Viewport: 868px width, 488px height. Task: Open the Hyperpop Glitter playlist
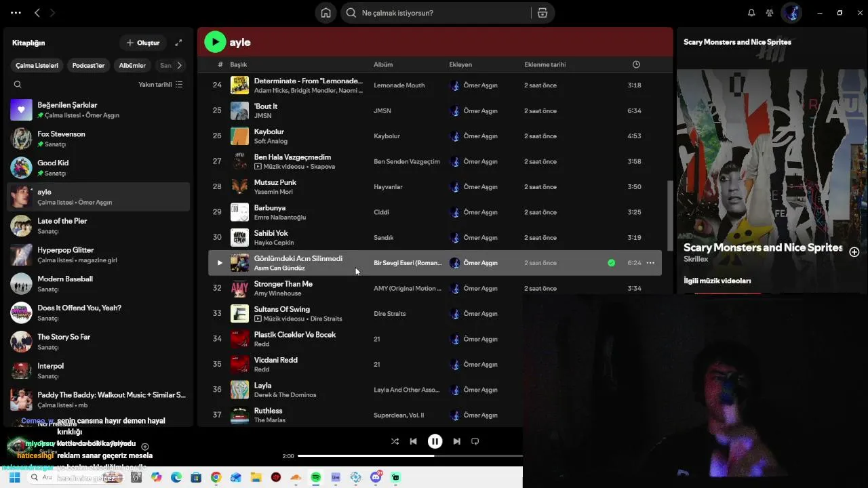pyautogui.click(x=98, y=255)
